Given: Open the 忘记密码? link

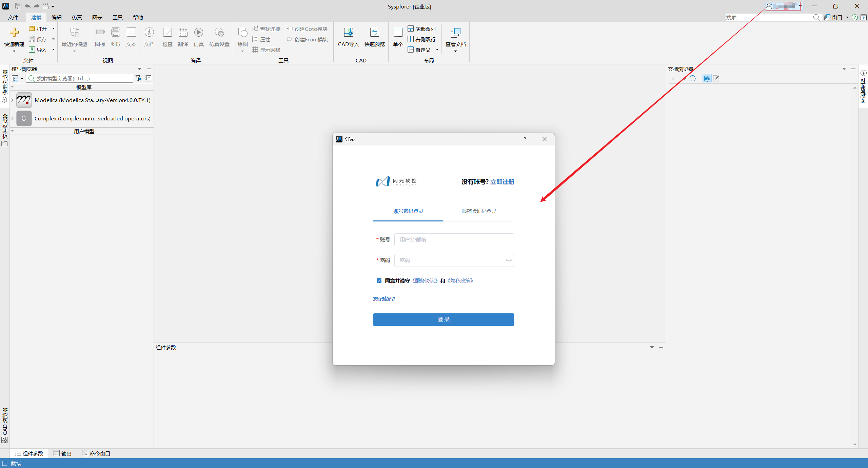Looking at the screenshot, I should [x=384, y=299].
